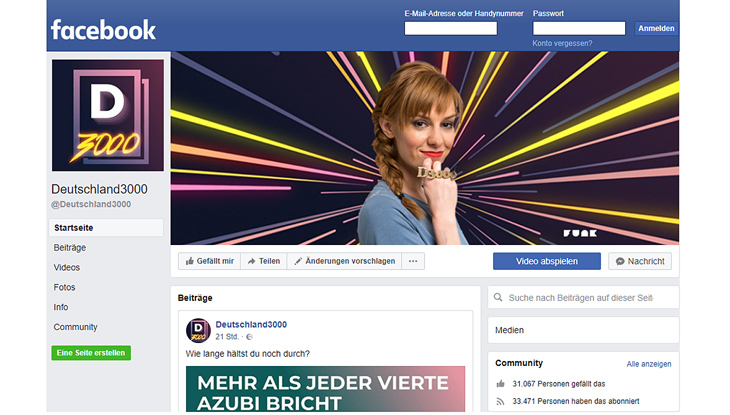Click the 21 Std. post timestamp
The height and width of the screenshot is (415, 730).
pyautogui.click(x=227, y=337)
